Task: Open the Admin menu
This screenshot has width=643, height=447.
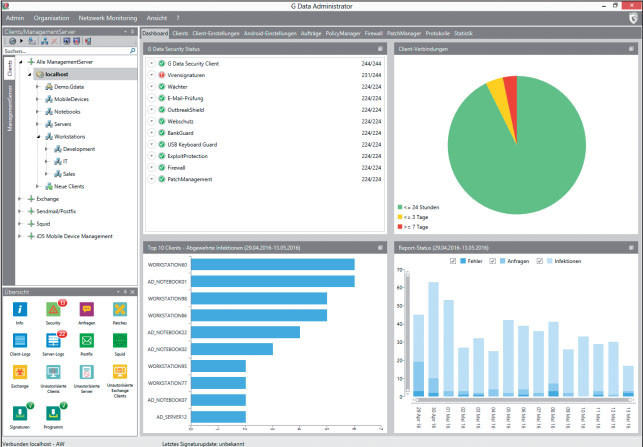Action: click(15, 18)
